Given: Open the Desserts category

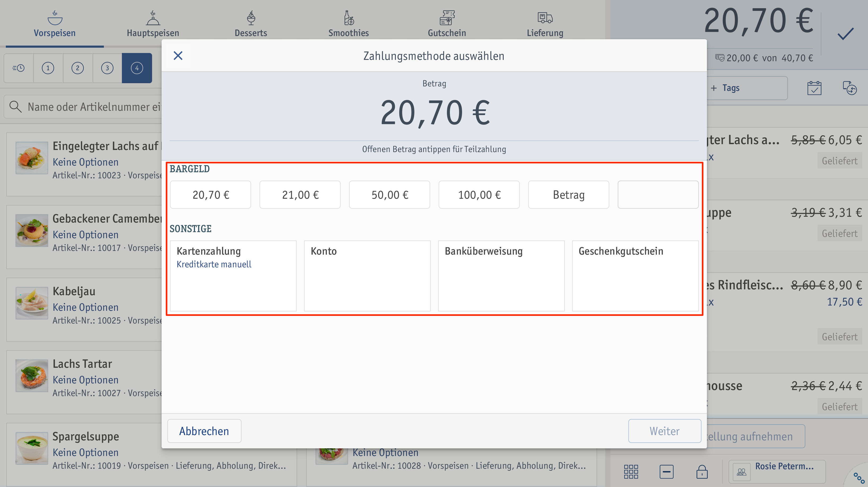Looking at the screenshot, I should click(251, 24).
